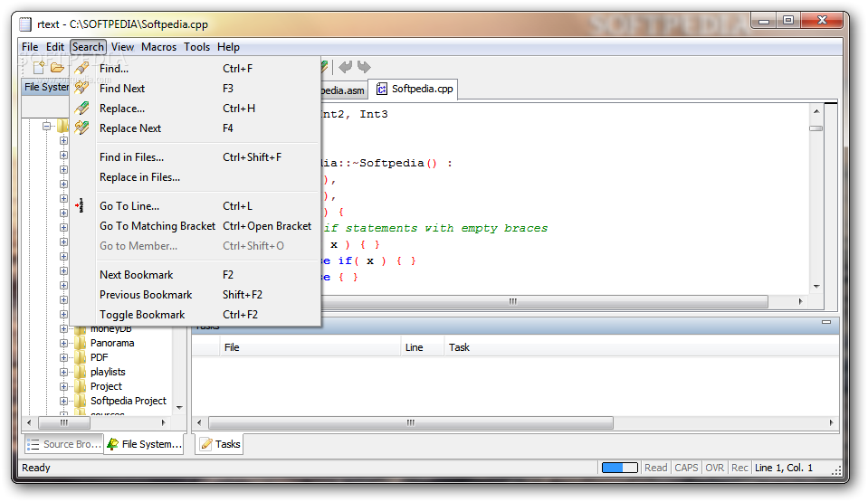Click the New file toolbar icon

(x=39, y=68)
